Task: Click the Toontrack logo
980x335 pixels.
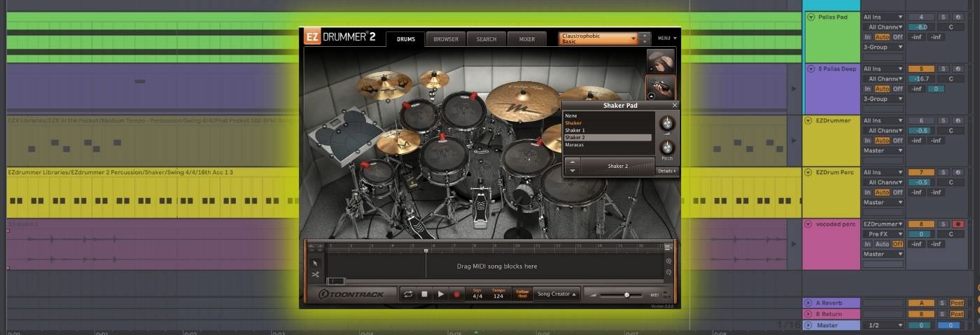Action: [351, 294]
